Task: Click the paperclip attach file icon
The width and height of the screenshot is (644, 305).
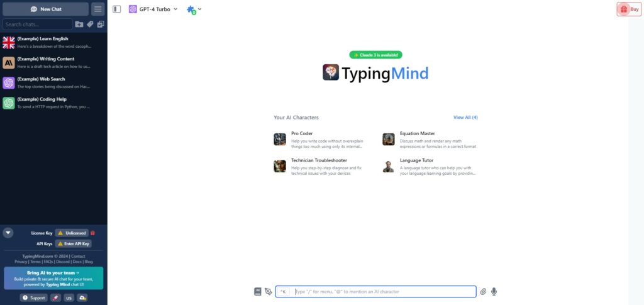Action: click(483, 291)
